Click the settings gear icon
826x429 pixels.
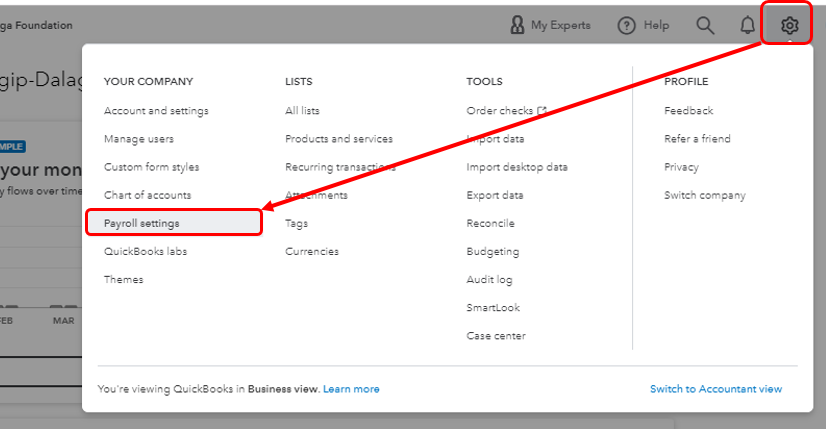click(789, 25)
